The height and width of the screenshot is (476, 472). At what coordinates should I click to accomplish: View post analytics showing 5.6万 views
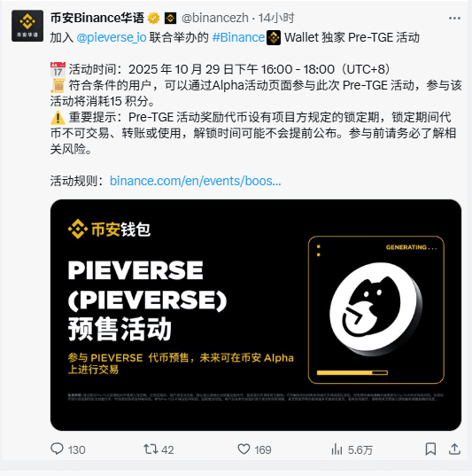337,449
